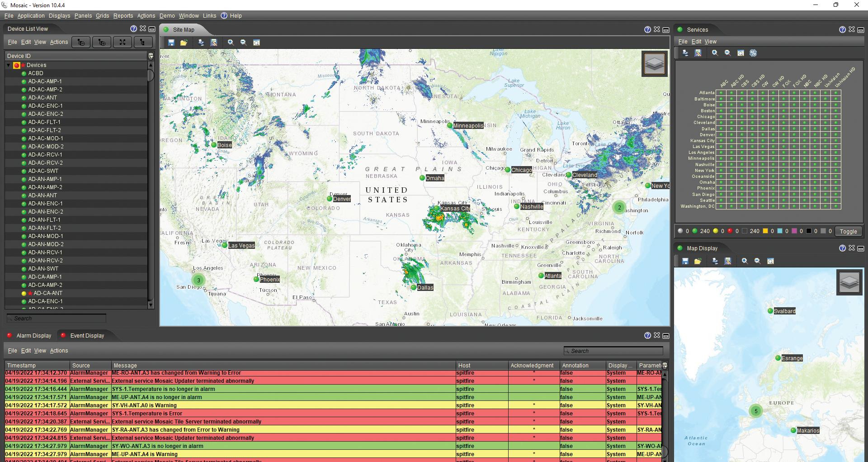868x462 pixels.
Task: Click the Toggle button in Services
Action: pos(848,231)
